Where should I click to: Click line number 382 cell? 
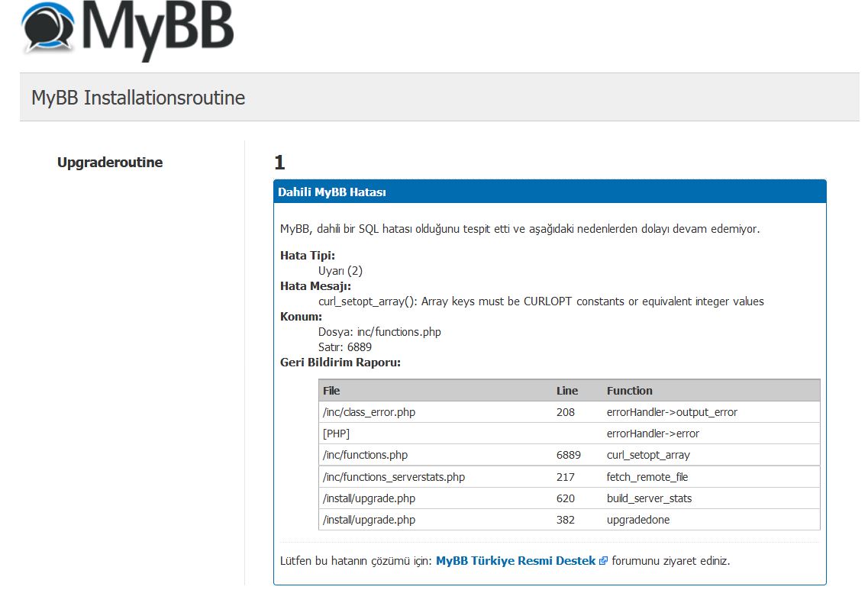pyautogui.click(x=565, y=520)
